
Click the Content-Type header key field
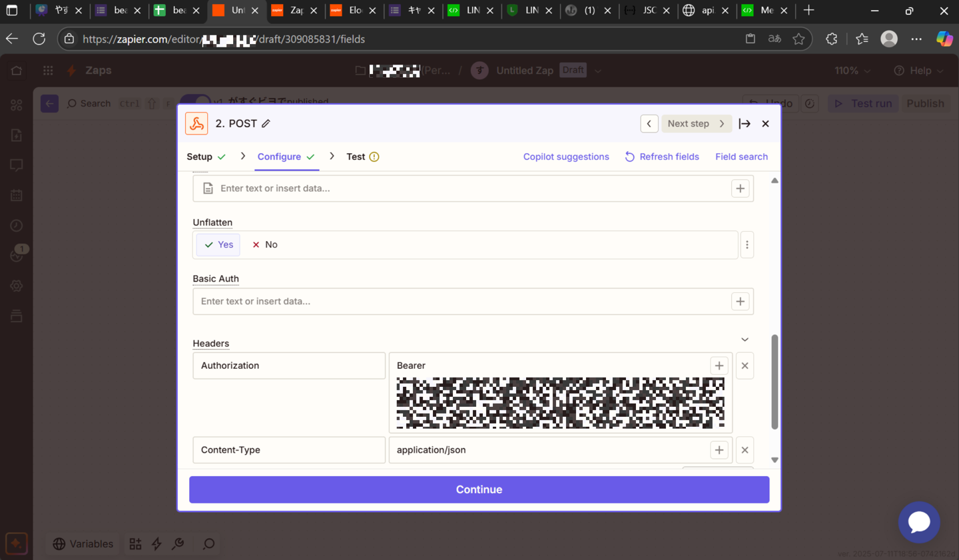coord(289,450)
